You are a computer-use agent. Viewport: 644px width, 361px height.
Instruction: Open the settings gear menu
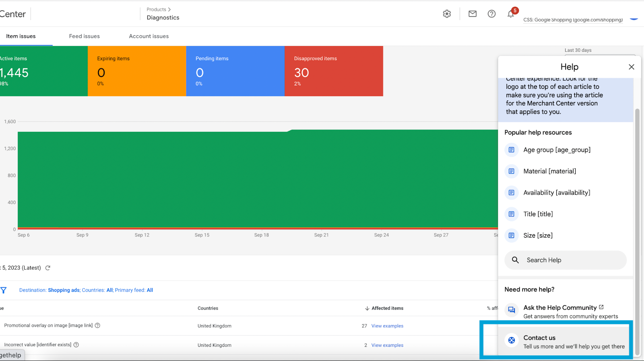pyautogui.click(x=447, y=14)
